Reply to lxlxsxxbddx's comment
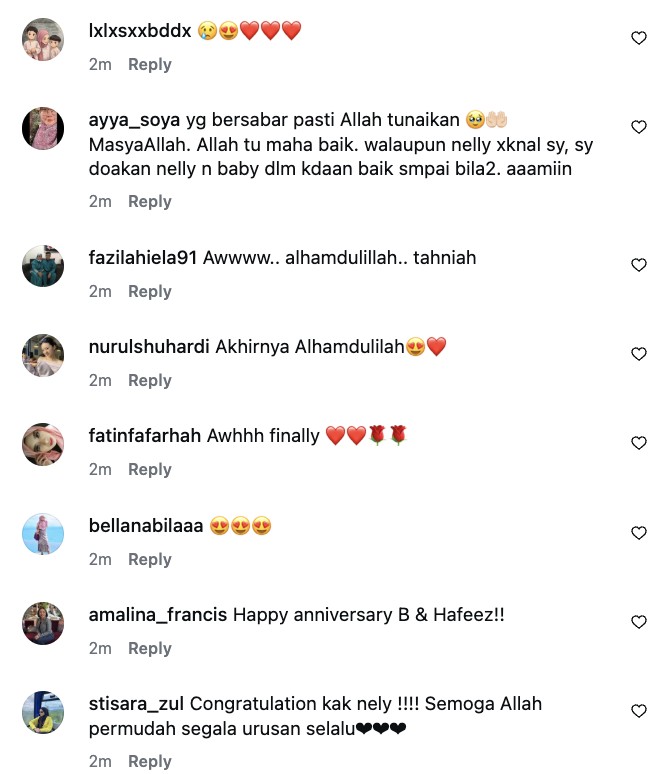The height and width of the screenshot is (774, 664). tap(150, 65)
